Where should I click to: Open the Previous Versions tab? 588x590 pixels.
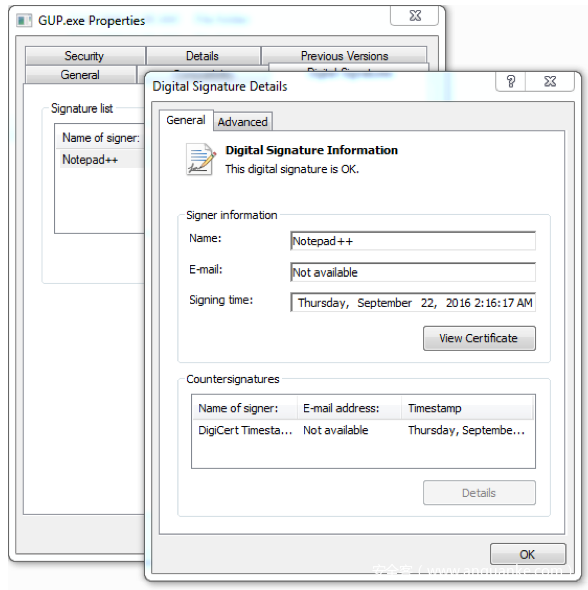click(x=344, y=56)
